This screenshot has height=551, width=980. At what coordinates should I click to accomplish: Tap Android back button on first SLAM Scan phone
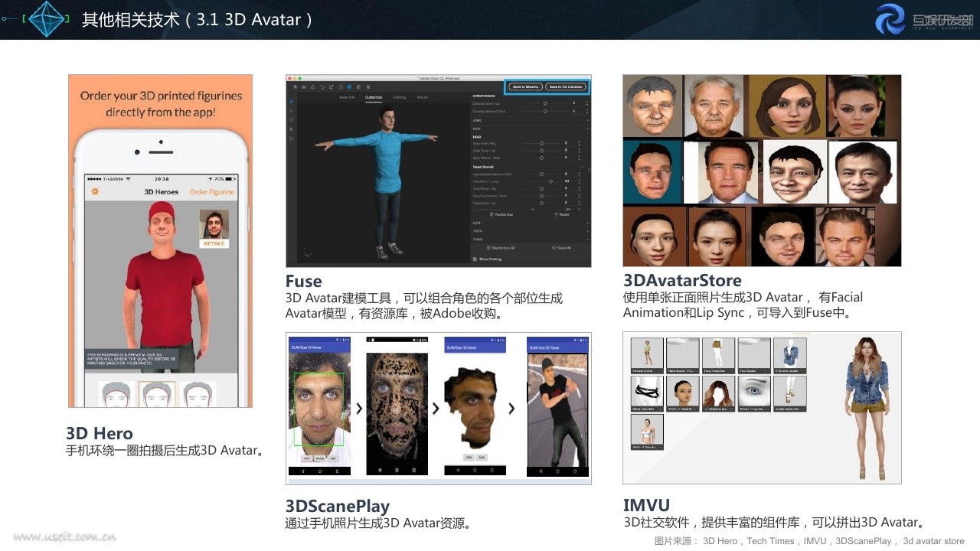tap(302, 471)
